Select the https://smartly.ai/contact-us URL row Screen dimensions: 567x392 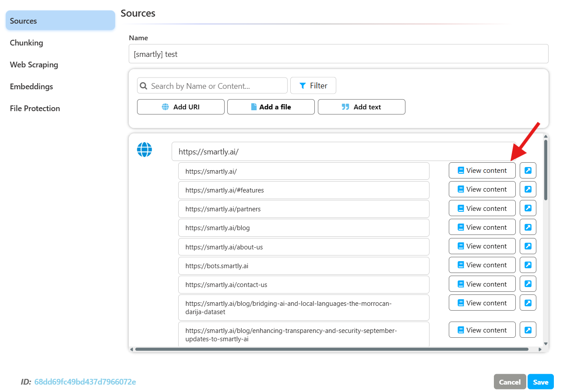click(304, 284)
